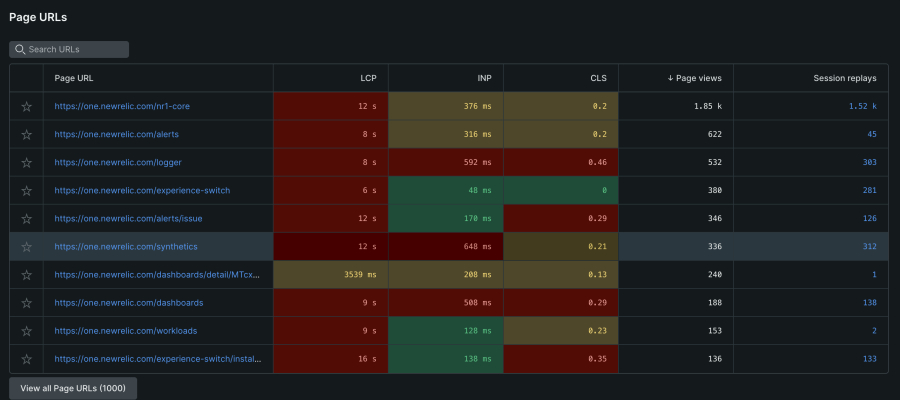
Task: Click the 532 page views cell
Action: point(676,162)
